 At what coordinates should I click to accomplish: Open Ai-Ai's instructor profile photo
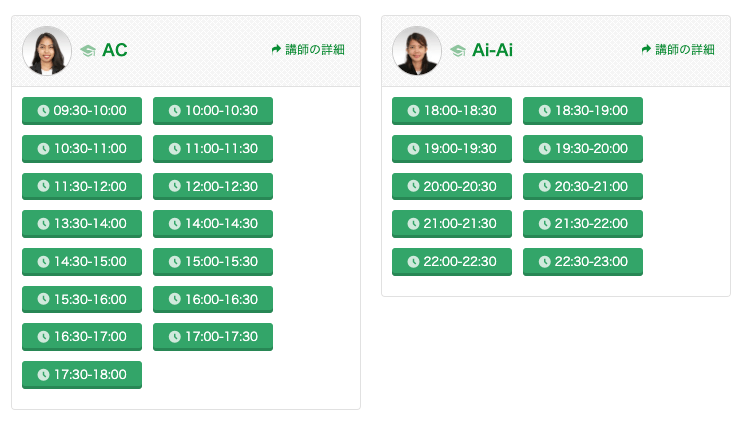(417, 50)
